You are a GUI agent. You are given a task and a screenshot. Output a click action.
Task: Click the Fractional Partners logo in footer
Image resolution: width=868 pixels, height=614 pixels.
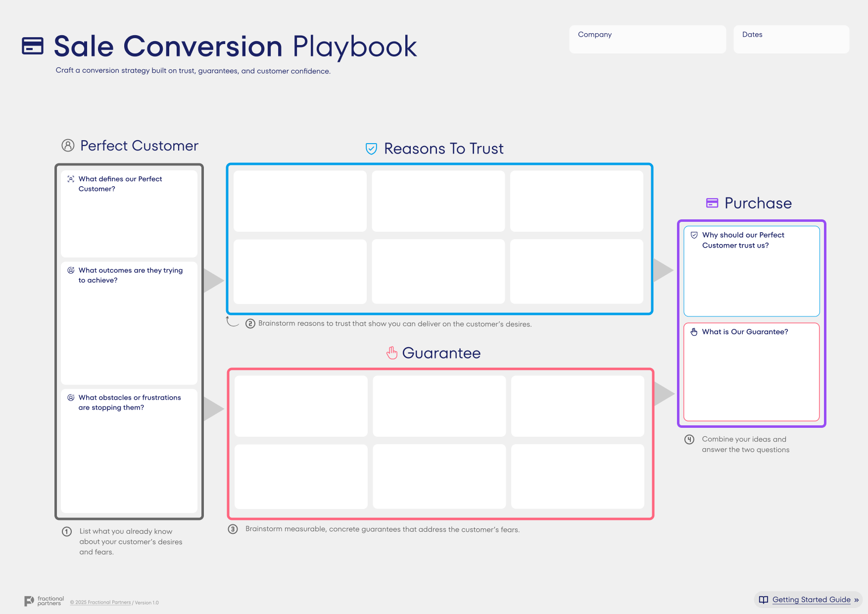click(x=44, y=601)
